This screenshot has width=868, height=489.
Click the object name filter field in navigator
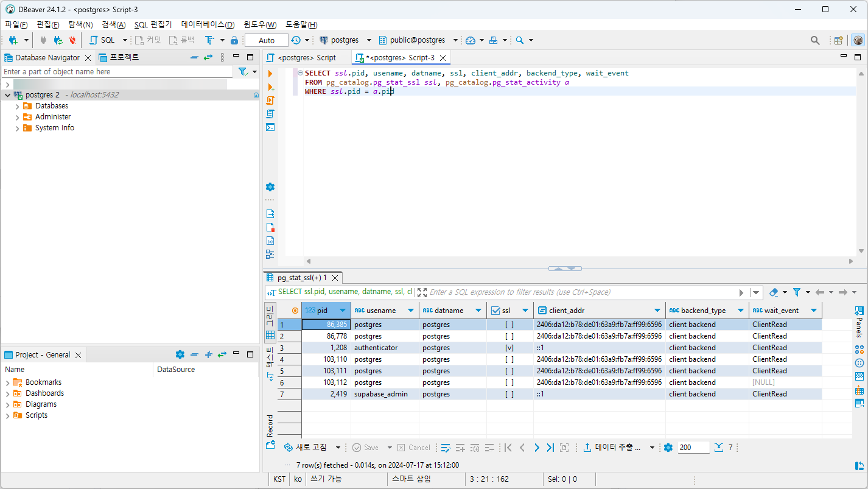[116, 72]
